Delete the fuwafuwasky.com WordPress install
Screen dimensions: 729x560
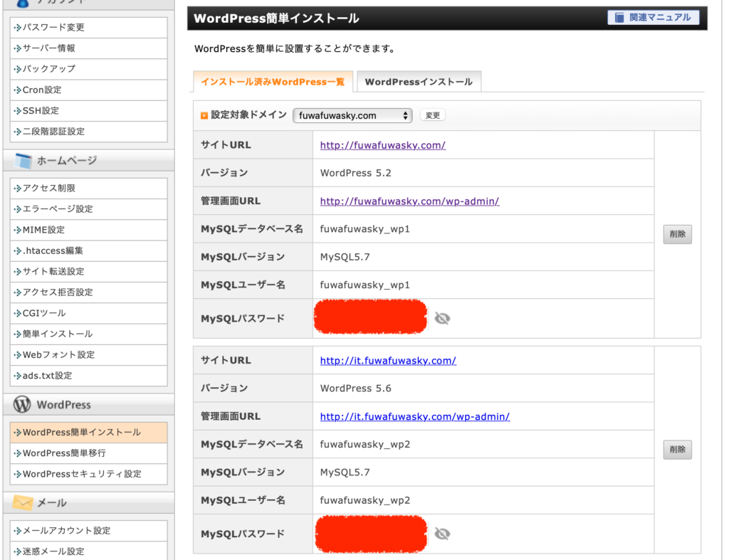[678, 234]
